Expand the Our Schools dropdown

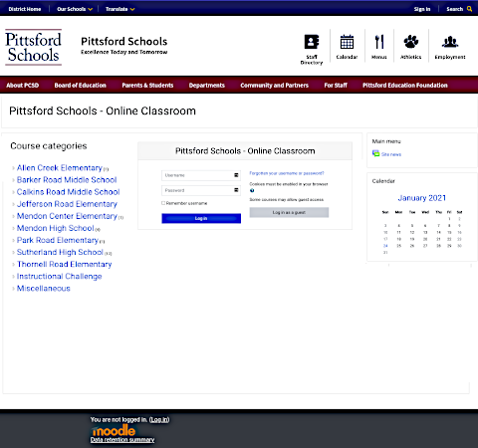(75, 9)
